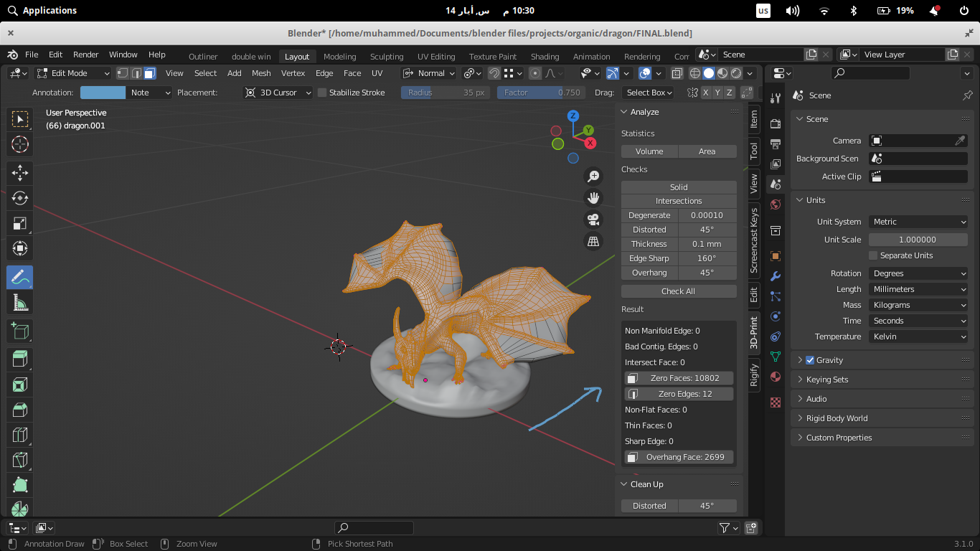Open the Object Data mesh properties tab

(775, 357)
